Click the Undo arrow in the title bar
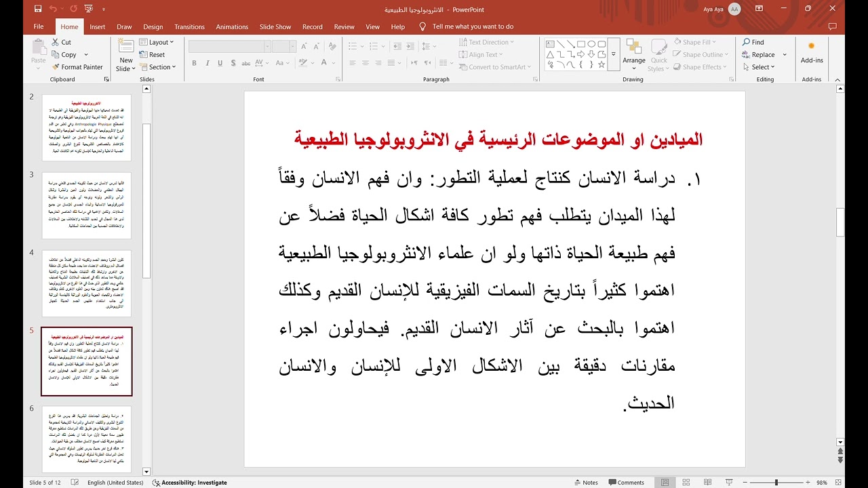Screen dimensions: 868x488 click(x=53, y=9)
